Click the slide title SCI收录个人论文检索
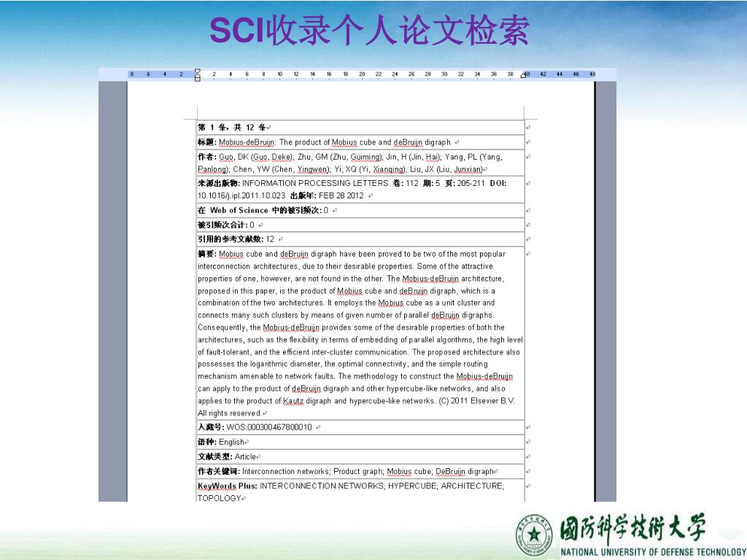The height and width of the screenshot is (560, 747). pos(370,31)
